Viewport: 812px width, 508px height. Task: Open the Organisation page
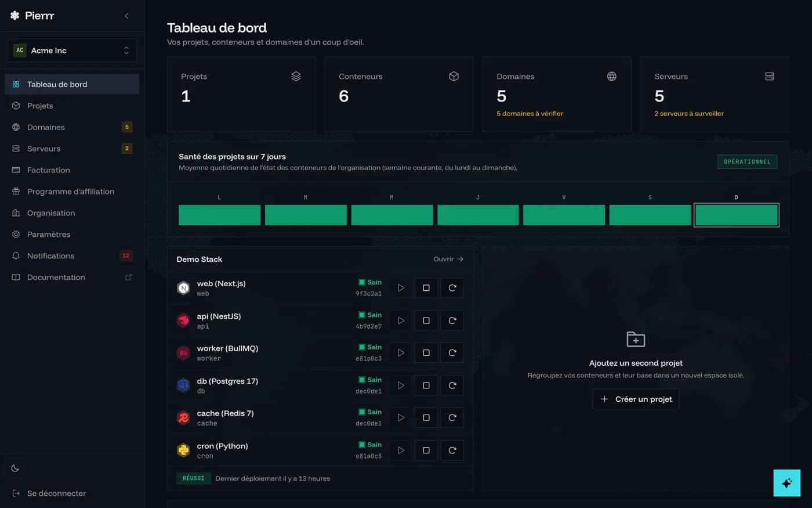72,213
